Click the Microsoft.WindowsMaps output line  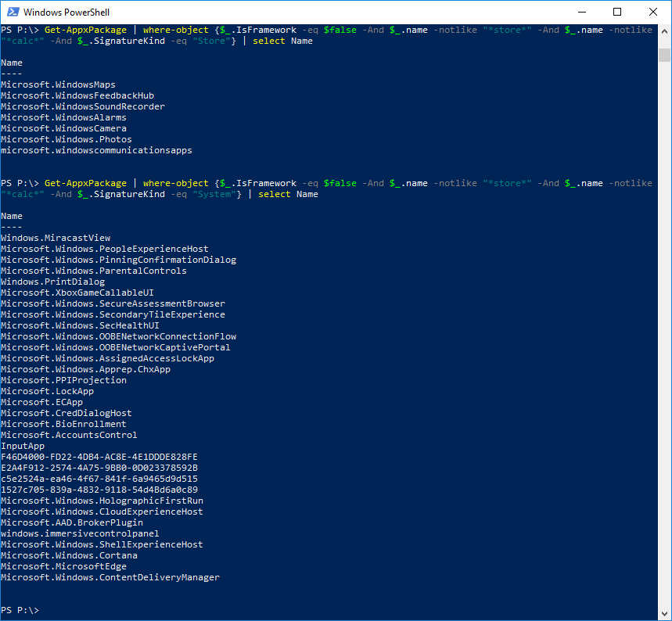(x=58, y=84)
